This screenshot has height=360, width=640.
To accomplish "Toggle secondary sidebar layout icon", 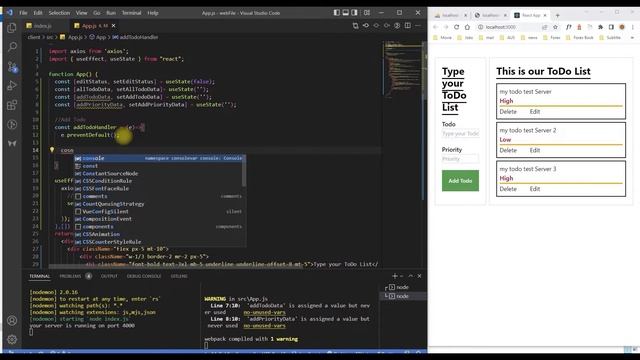I will (x=354, y=13).
